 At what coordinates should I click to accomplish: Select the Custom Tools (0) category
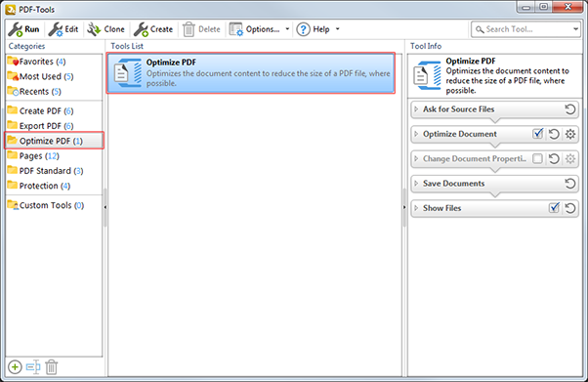tap(54, 205)
